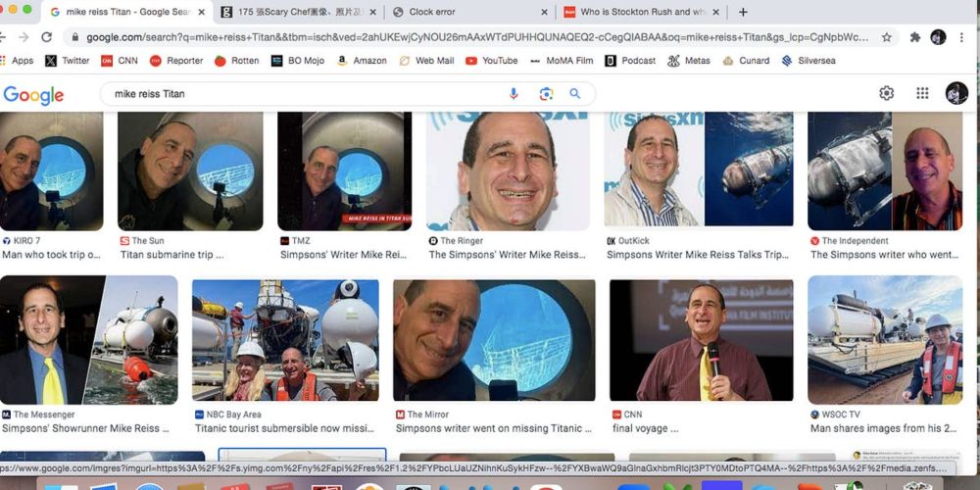This screenshot has height=490, width=980.
Task: Open The Independent image result thumbnail
Action: pyautogui.click(x=885, y=171)
